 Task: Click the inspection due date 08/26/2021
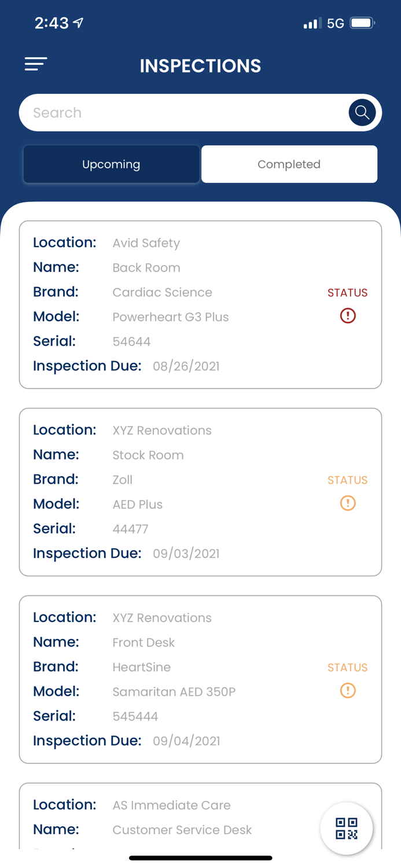point(186,366)
